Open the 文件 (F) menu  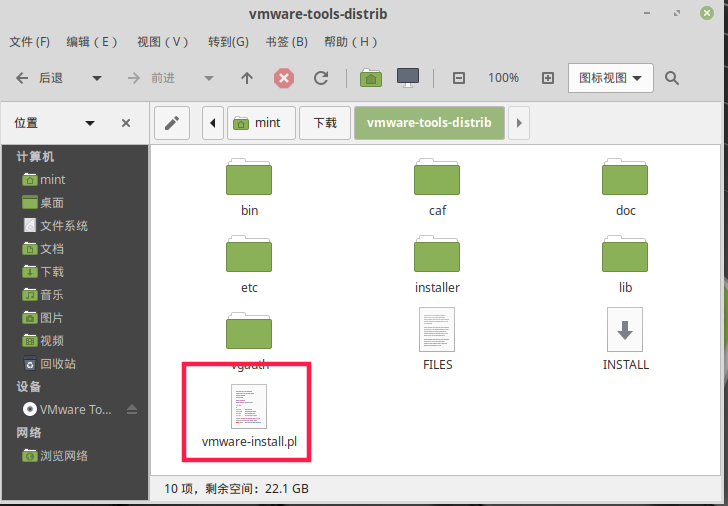30,42
